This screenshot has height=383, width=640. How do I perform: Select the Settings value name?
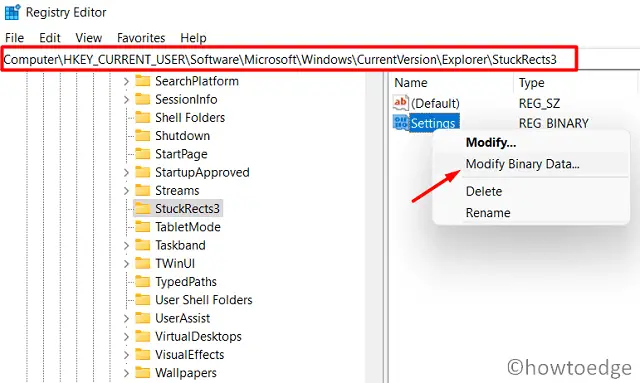433,123
